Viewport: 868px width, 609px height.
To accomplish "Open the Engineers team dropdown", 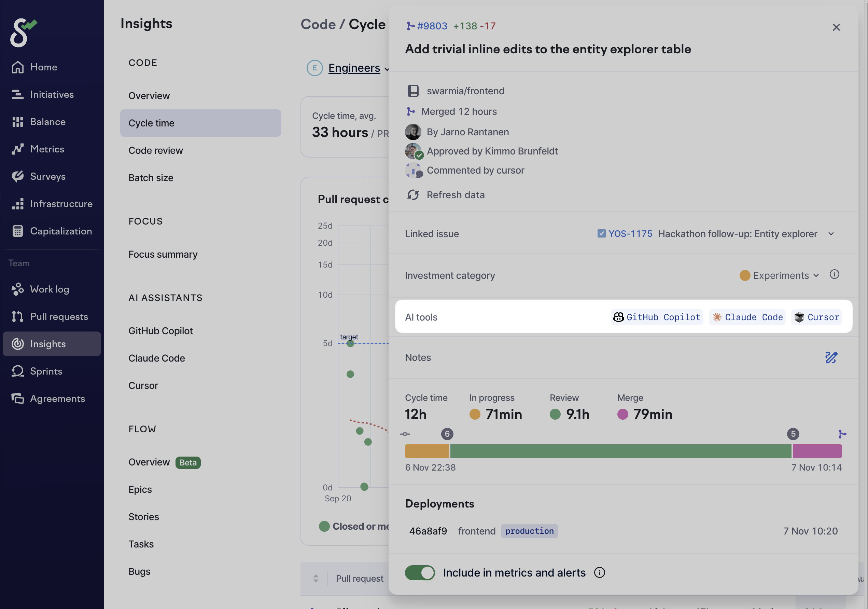I will 354,68.
